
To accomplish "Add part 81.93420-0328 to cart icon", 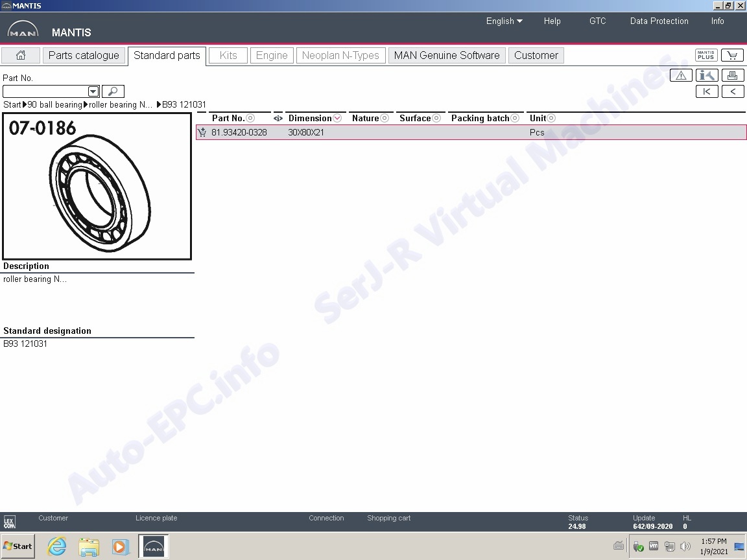I will click(x=202, y=132).
